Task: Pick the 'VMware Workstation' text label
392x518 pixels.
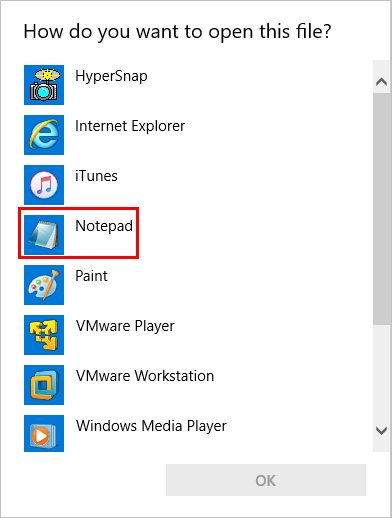Action: click(145, 376)
